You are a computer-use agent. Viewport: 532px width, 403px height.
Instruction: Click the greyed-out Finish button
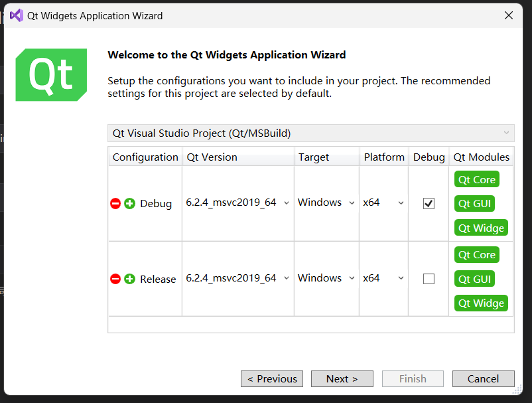coord(413,378)
